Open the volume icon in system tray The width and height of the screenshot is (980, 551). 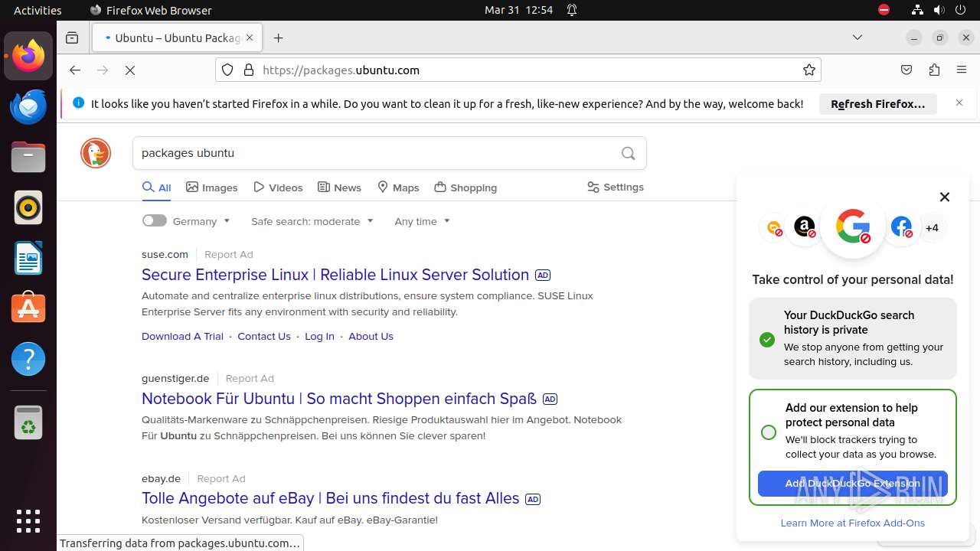(x=939, y=10)
